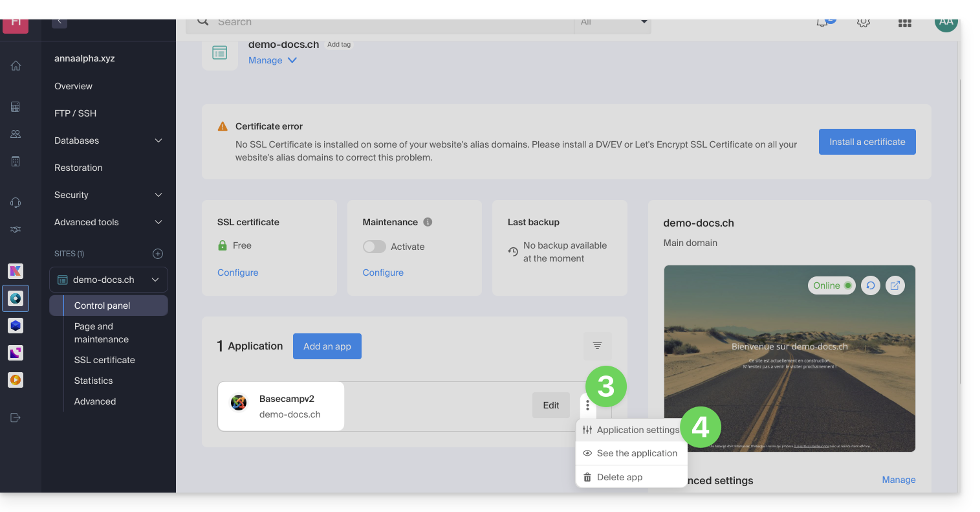
Task: Click the Add an app button
Action: (x=327, y=346)
